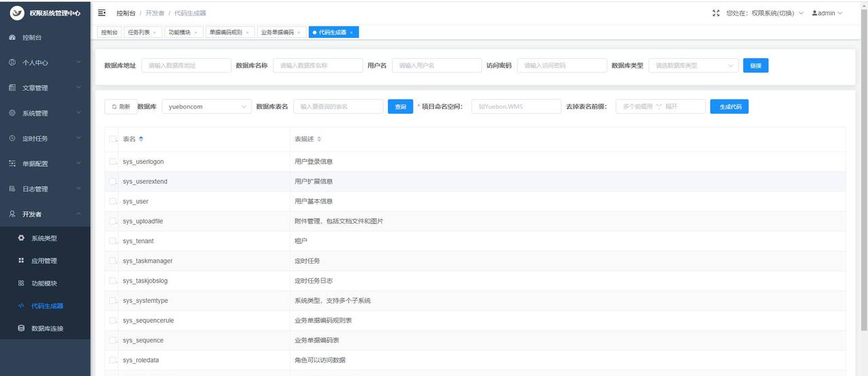Click the 日志管理 sidebar icon
This screenshot has width=868, height=376.
coord(12,189)
